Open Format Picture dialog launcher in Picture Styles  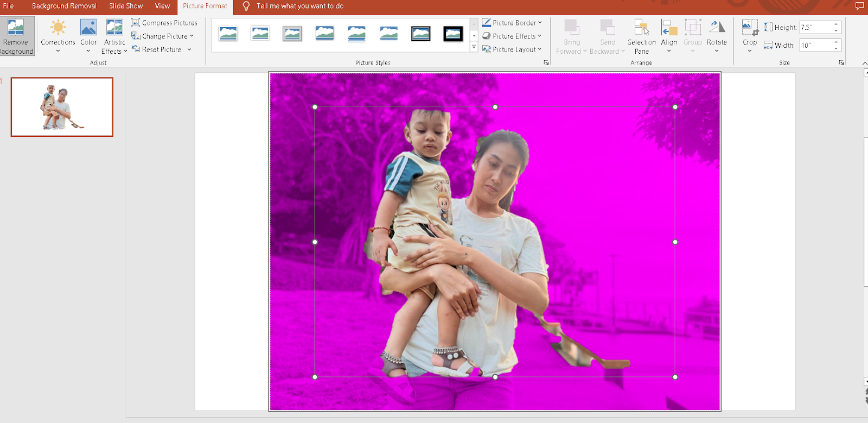tap(546, 62)
